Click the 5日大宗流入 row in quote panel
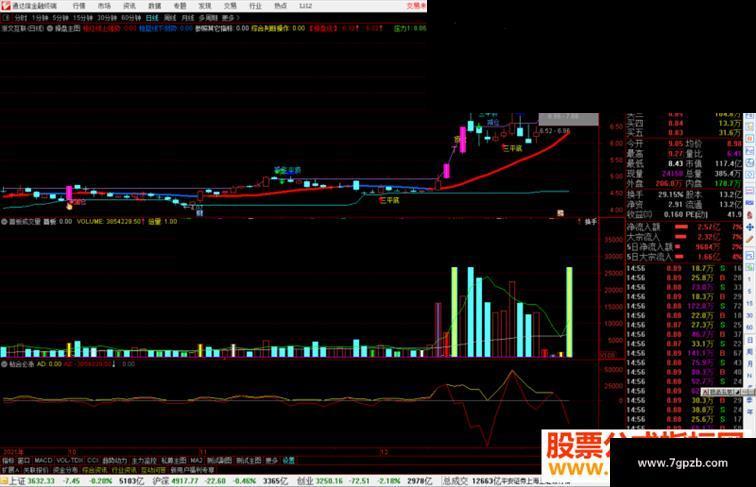756x487 pixels. coord(684,257)
